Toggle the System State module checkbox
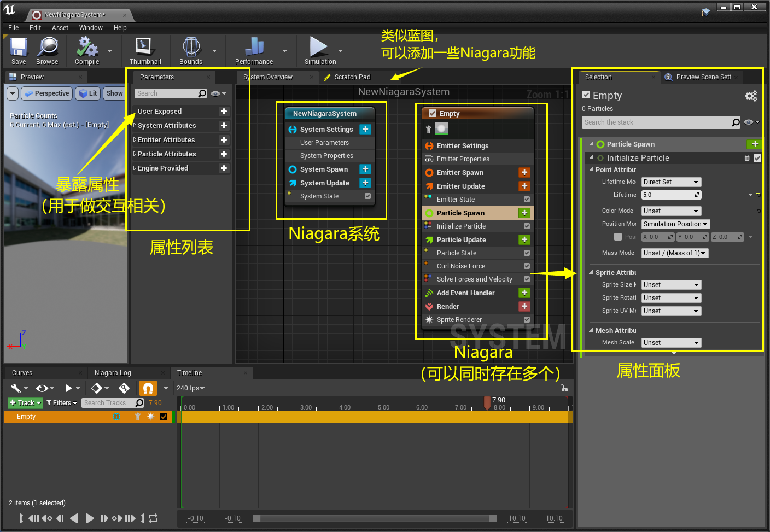770x532 pixels. tap(367, 196)
